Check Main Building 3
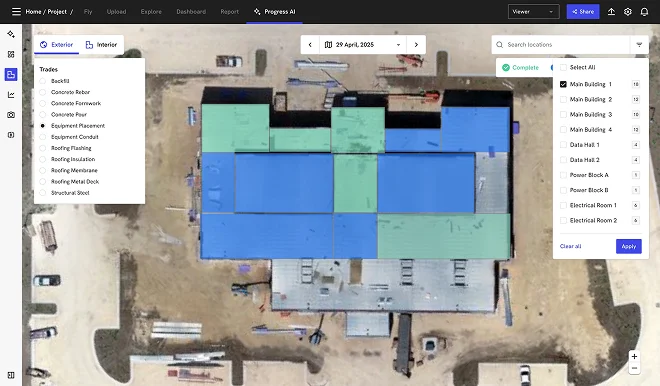The height and width of the screenshot is (386, 660). tap(563, 114)
